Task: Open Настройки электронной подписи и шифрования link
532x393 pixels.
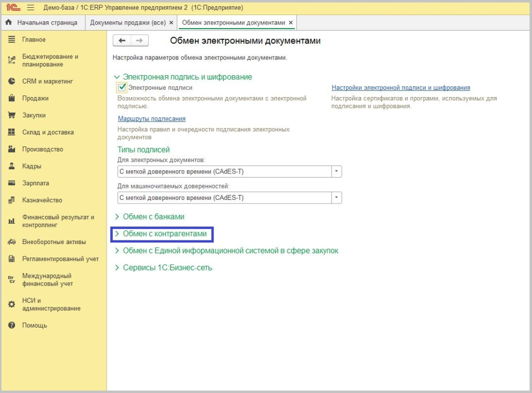Action: coord(401,88)
